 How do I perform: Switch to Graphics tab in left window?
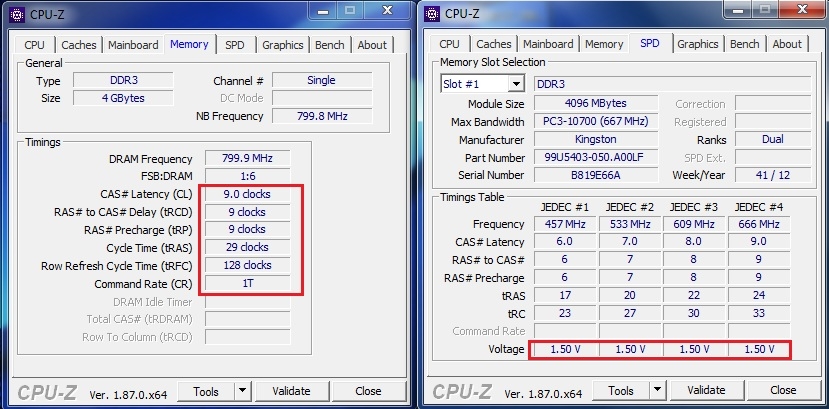[x=283, y=45]
